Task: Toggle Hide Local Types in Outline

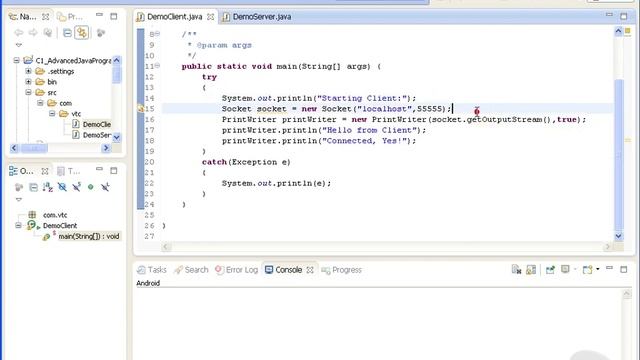Action: pos(105,187)
